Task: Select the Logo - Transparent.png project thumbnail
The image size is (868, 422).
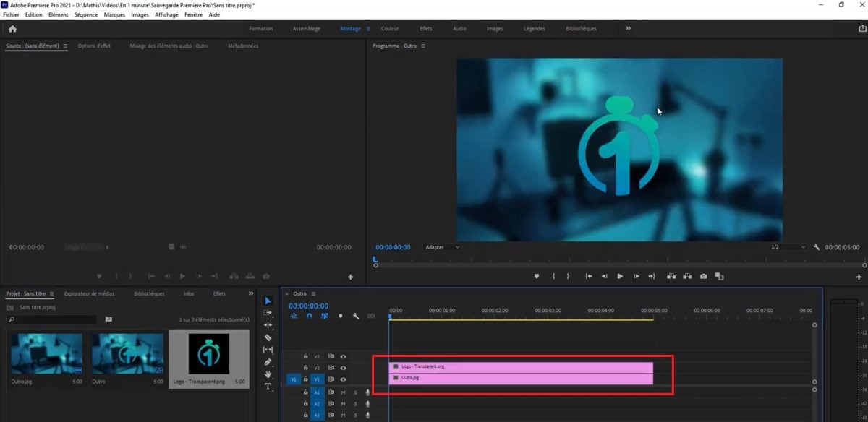Action: [208, 353]
